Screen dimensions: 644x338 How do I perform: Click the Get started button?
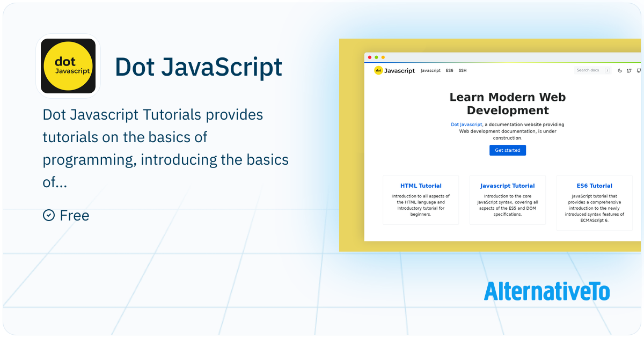[508, 150]
